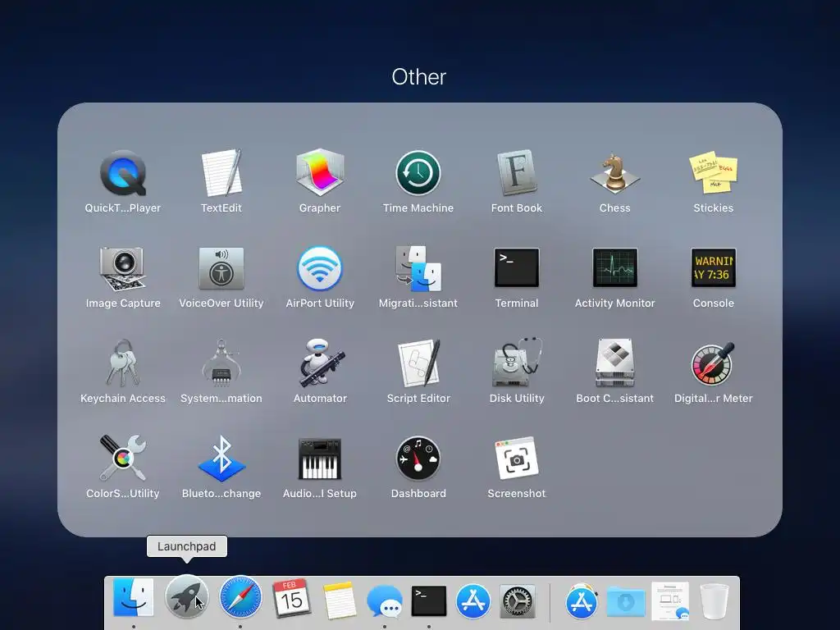Open System Preferences gear in Dock
840x630 pixels.
(517, 601)
